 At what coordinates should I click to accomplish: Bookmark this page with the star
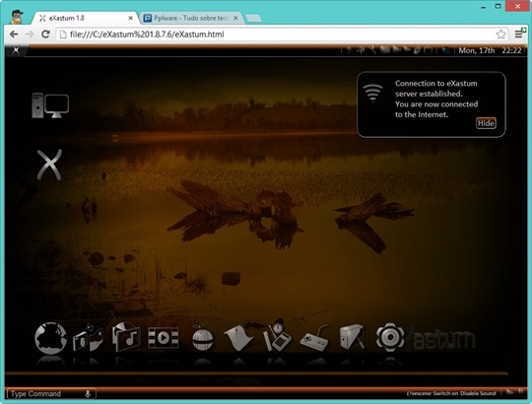point(500,34)
